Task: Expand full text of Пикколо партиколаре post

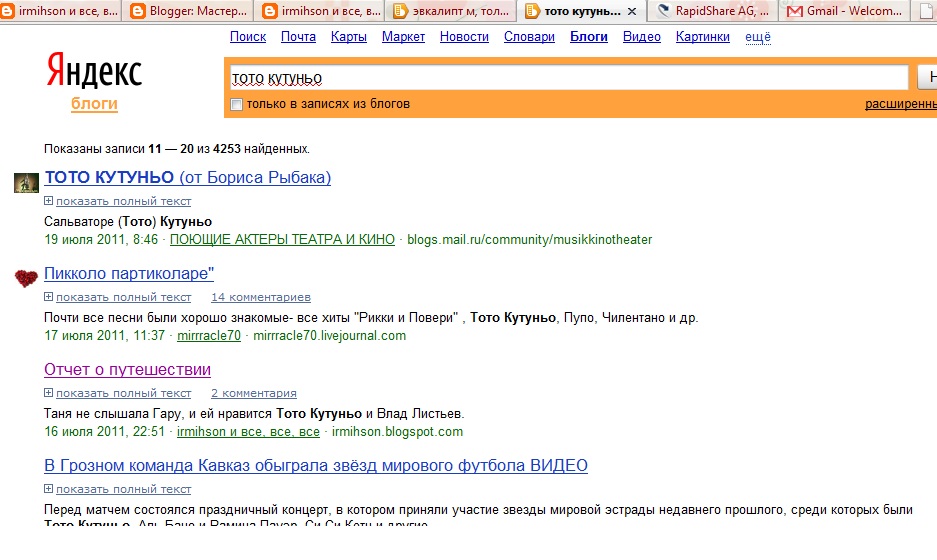Action: 118,297
